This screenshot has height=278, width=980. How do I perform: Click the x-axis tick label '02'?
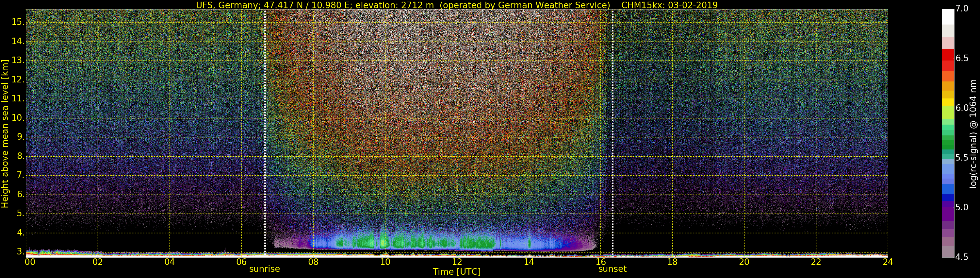pos(98,262)
